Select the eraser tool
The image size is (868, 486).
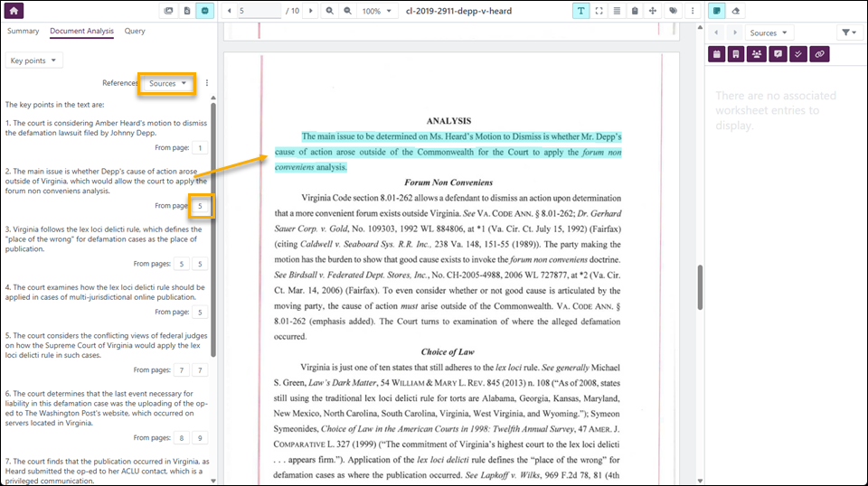click(736, 11)
